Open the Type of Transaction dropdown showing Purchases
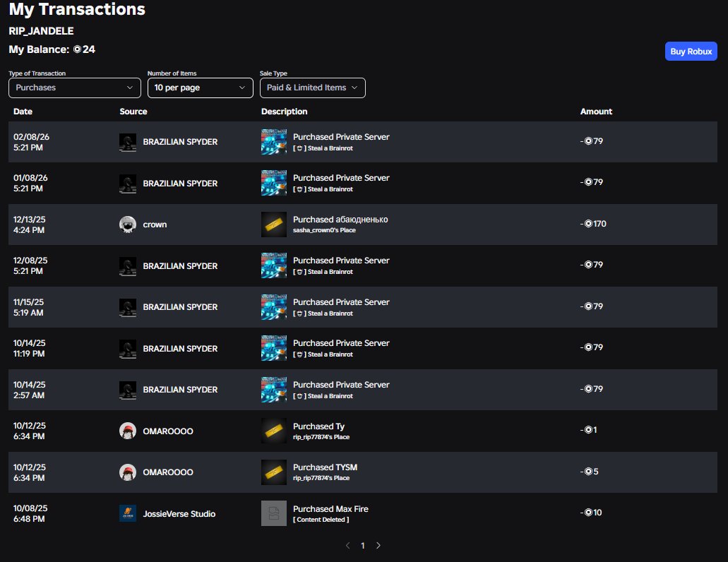Image resolution: width=728 pixels, height=562 pixels. pyautogui.click(x=75, y=88)
